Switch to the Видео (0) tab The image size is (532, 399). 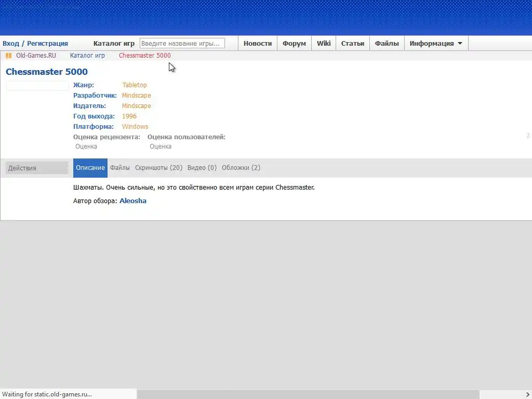(x=202, y=168)
